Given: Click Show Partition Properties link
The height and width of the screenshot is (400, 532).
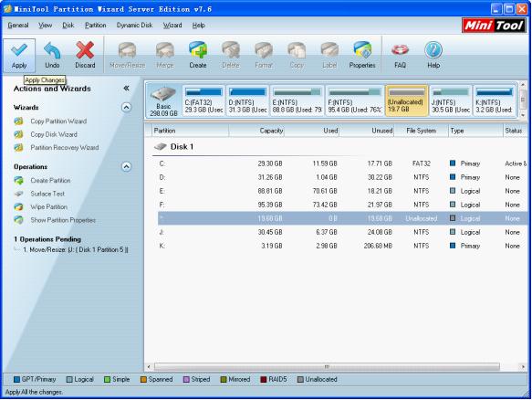Looking at the screenshot, I should point(63,220).
